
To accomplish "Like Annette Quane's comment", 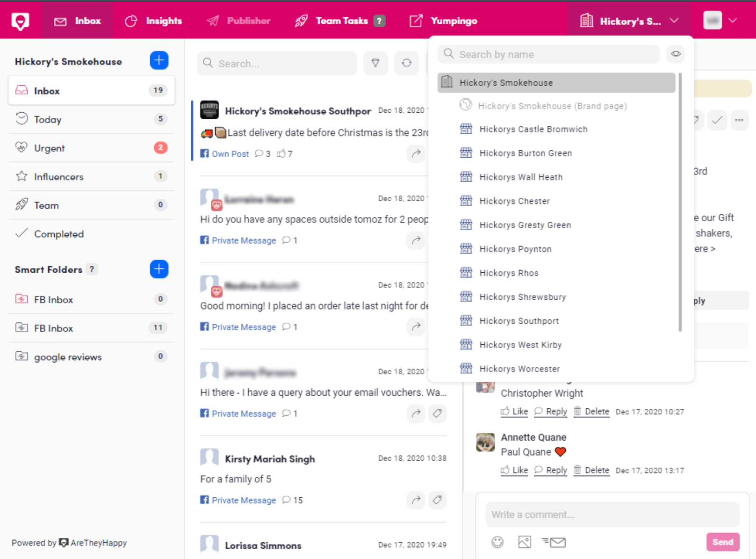I will click(x=515, y=470).
